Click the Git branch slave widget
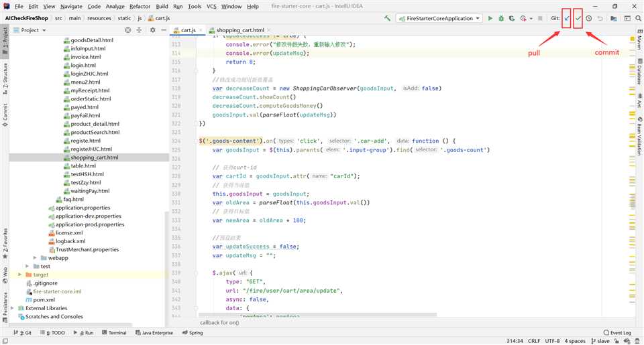 pyautogui.click(x=600, y=341)
